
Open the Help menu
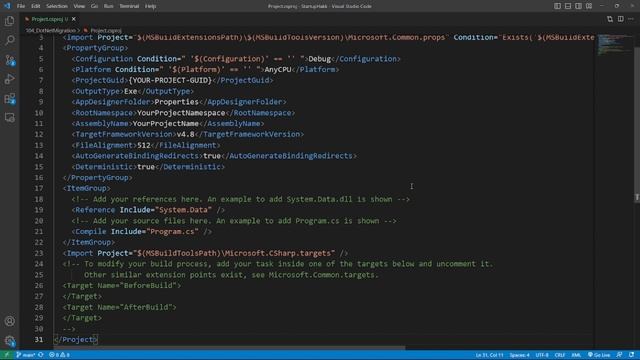click(x=151, y=6)
